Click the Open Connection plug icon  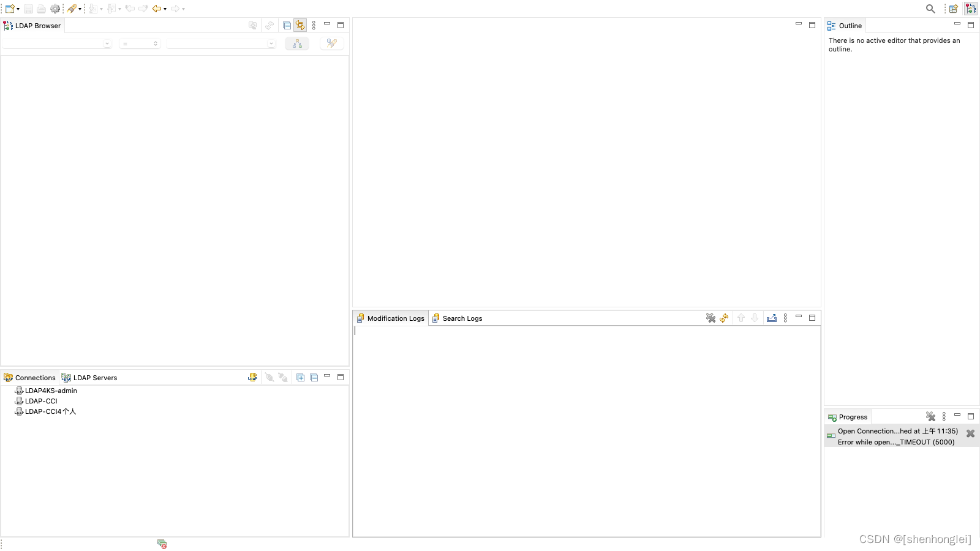click(269, 378)
